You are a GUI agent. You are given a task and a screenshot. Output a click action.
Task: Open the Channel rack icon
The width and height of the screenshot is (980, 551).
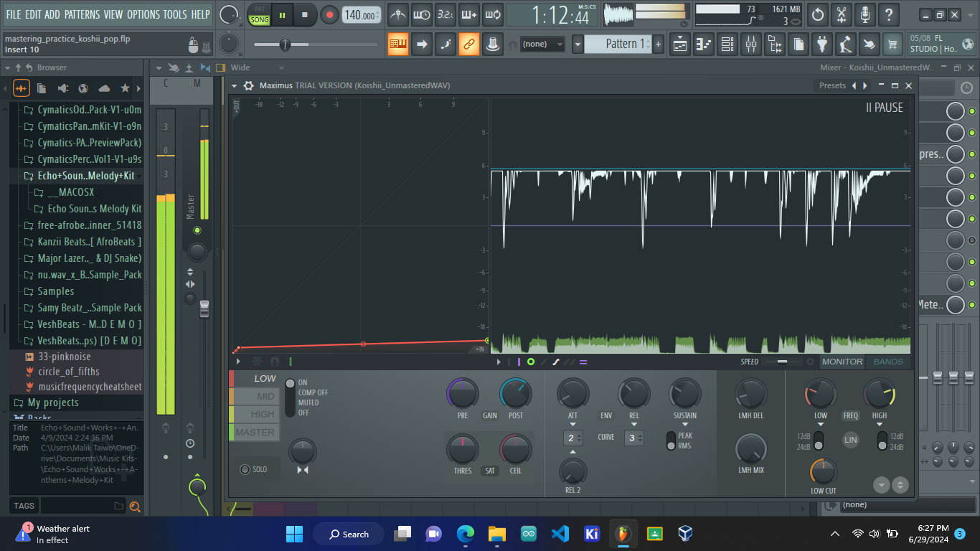(727, 44)
